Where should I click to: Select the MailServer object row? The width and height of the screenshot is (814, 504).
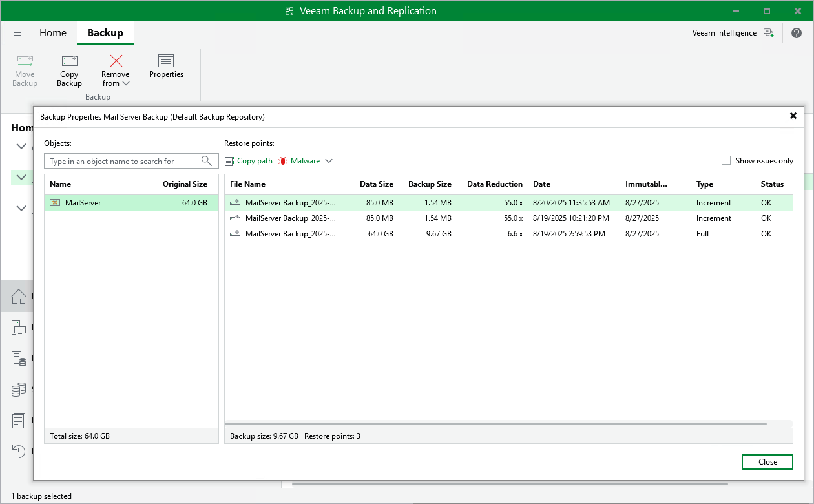(x=97, y=202)
